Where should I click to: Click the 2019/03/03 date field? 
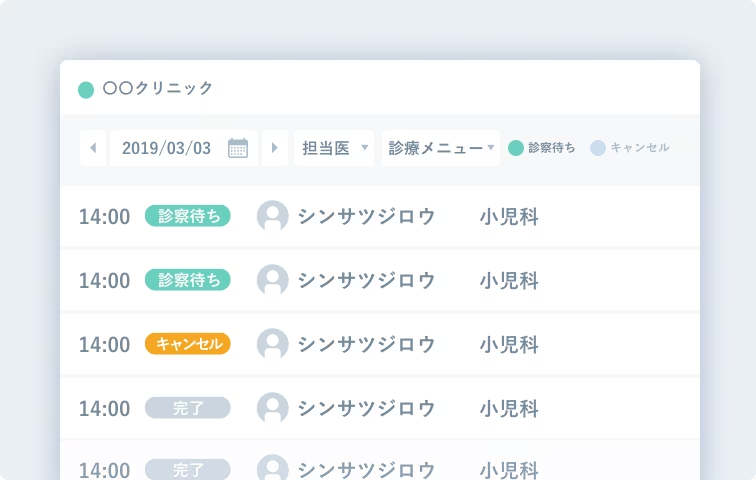(x=184, y=148)
